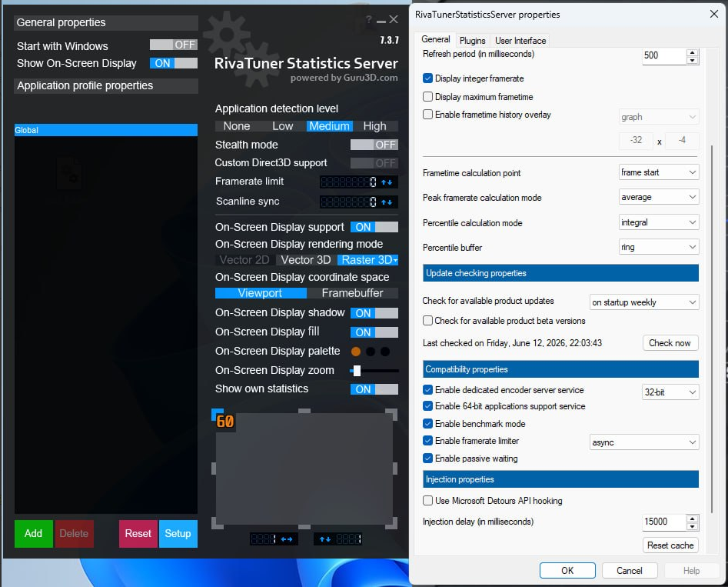Toggle On-Screen Display shadow switch
The height and width of the screenshot is (587, 728).
(x=374, y=313)
